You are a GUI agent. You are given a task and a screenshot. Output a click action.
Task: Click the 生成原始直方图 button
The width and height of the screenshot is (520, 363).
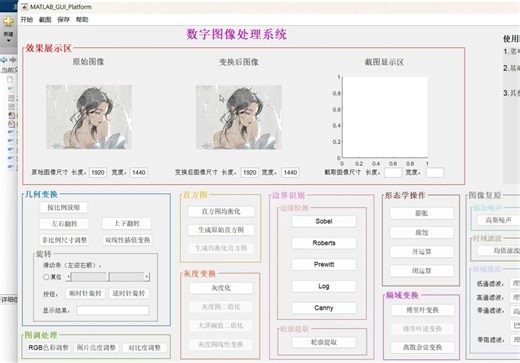point(221,230)
